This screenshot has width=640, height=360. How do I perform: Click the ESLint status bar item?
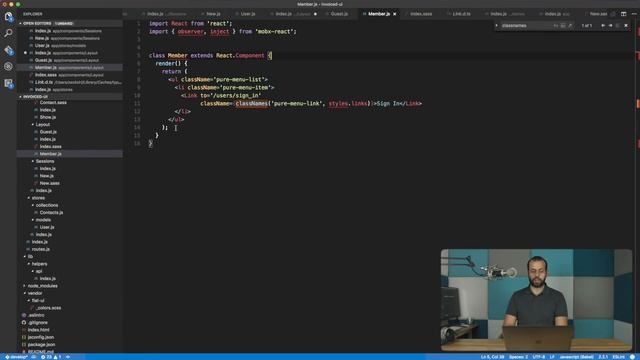[x=618, y=357]
